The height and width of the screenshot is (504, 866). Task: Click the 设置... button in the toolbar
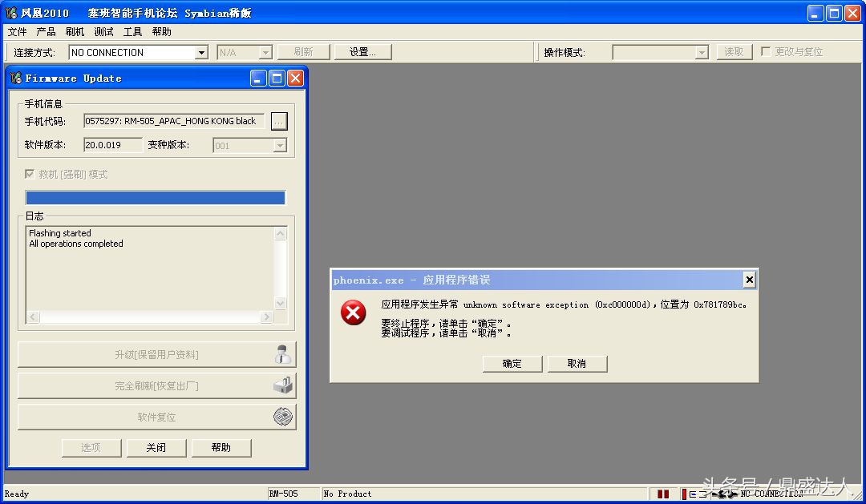click(x=362, y=51)
